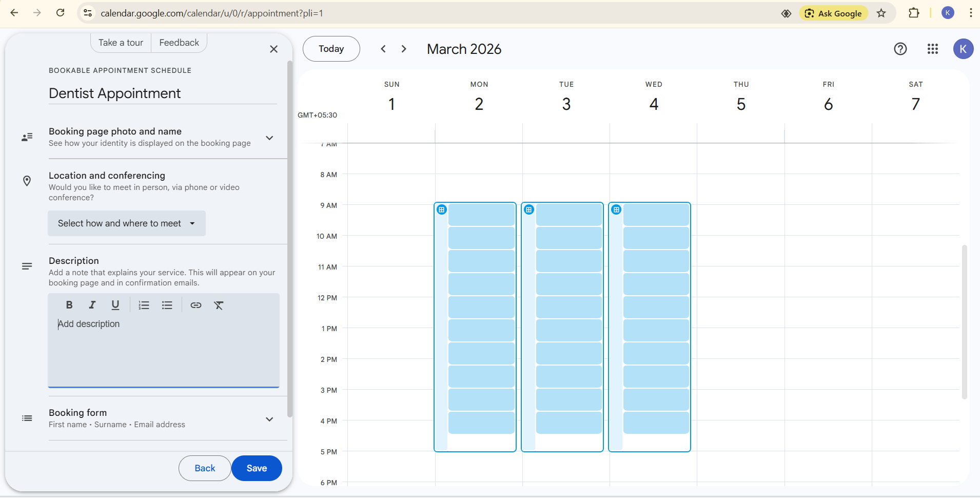Screen dimensions: 980x498
Task: Open Select how and where to meet dropdown
Action: coord(127,223)
